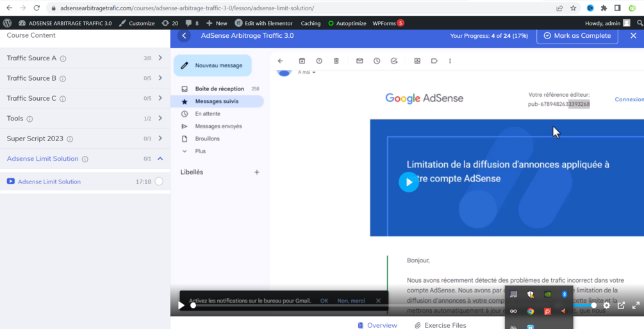Viewport: 644px width, 329px height.
Task: Click the video progress bar scrubber
Action: [x=193, y=305]
